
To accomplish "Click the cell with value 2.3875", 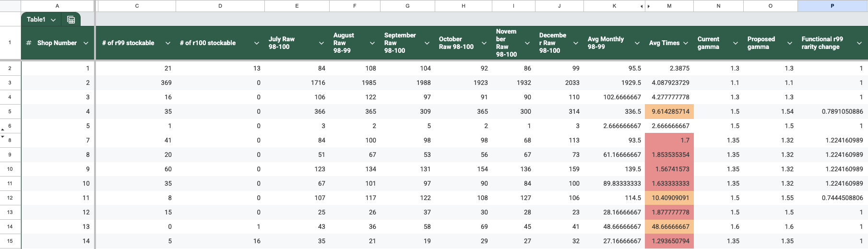I will pos(669,68).
